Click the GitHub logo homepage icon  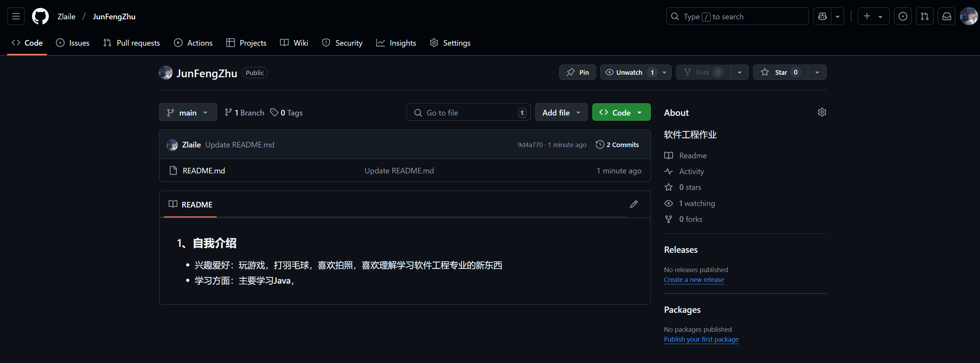click(40, 16)
